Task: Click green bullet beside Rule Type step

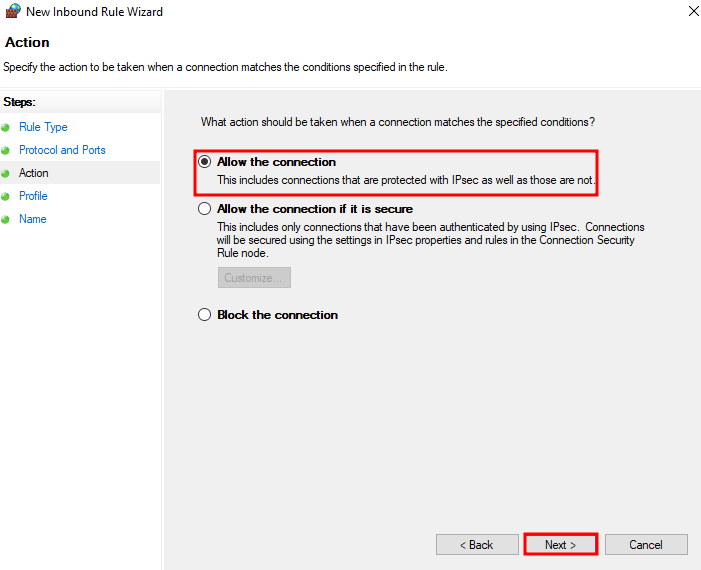Action: 5,127
